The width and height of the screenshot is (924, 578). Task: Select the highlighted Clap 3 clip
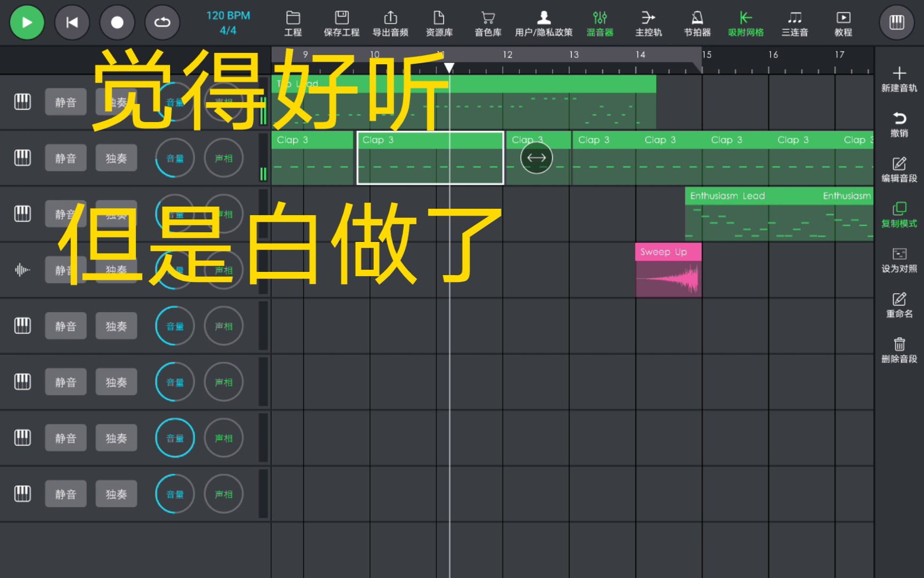coord(430,158)
